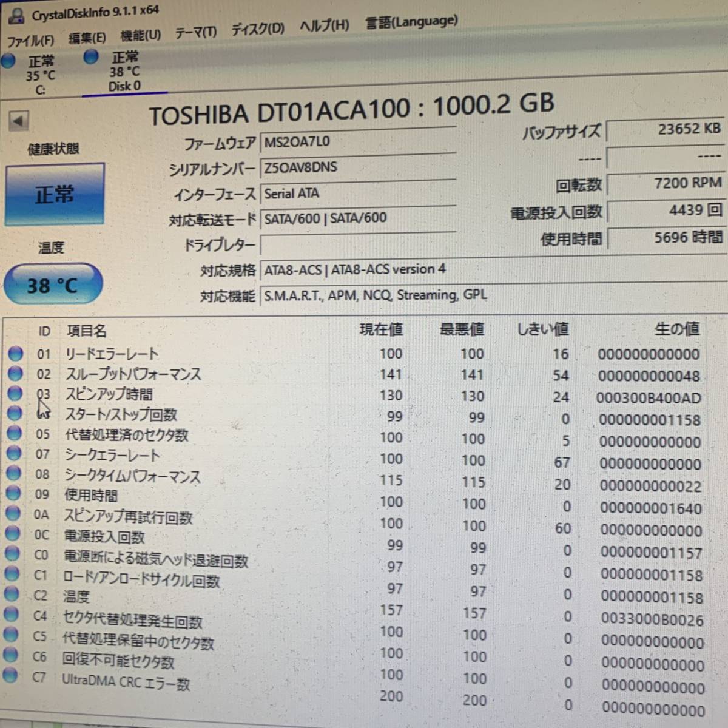Image resolution: width=728 pixels, height=728 pixels.
Task: Click the serial number field Z5OAV8DNS
Action: [358, 167]
